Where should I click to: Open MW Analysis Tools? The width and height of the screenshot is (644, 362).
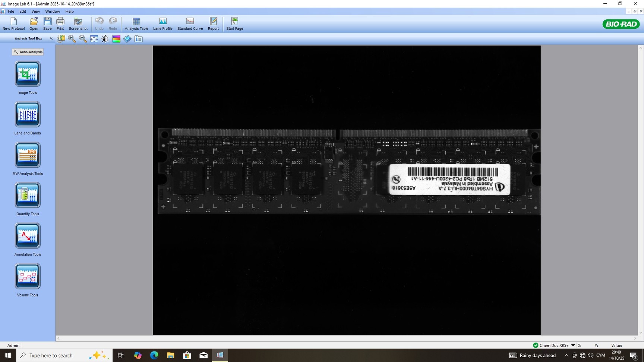28,155
